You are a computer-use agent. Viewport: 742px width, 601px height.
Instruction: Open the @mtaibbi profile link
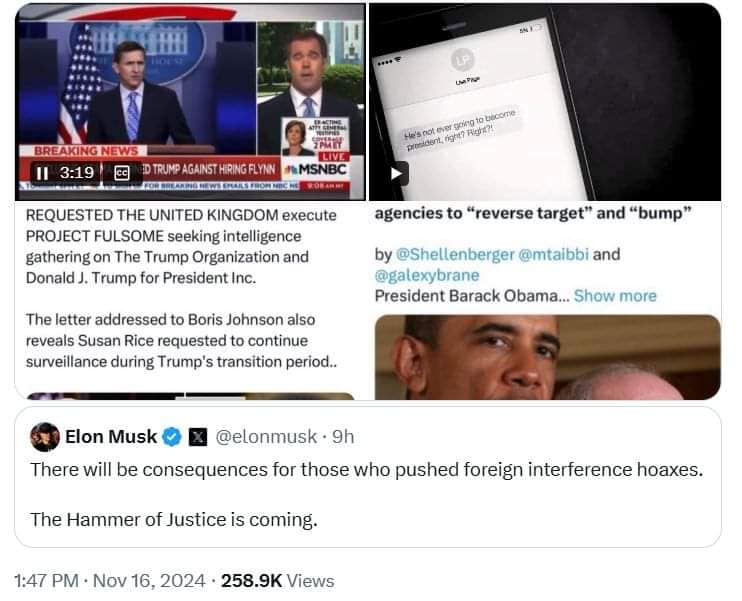pos(554,255)
